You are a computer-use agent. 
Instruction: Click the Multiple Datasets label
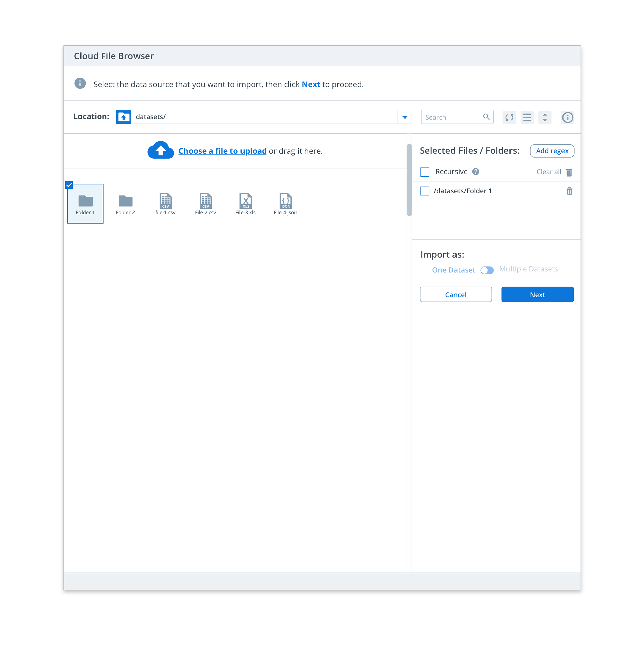click(528, 269)
